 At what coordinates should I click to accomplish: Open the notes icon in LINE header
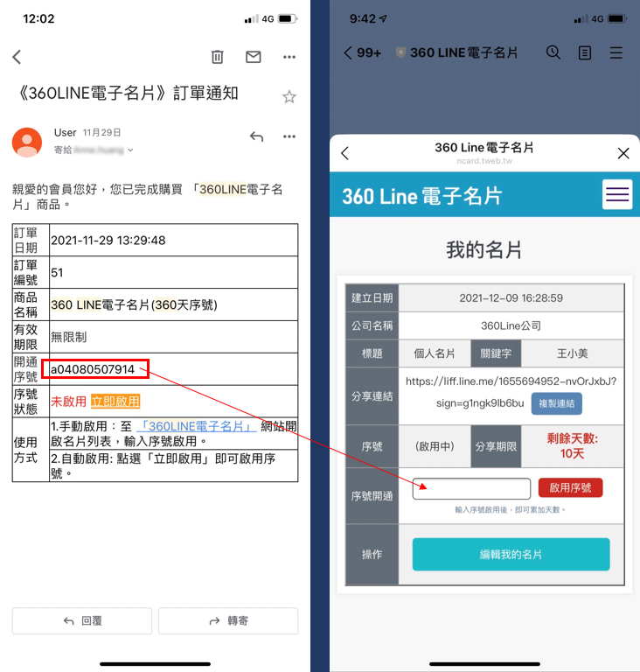tap(585, 52)
